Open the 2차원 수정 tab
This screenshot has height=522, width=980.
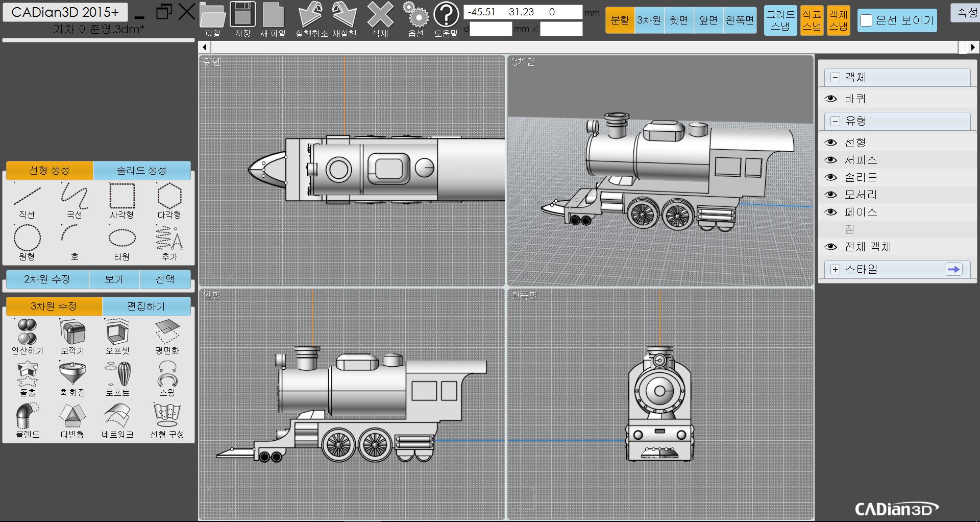[x=47, y=279]
